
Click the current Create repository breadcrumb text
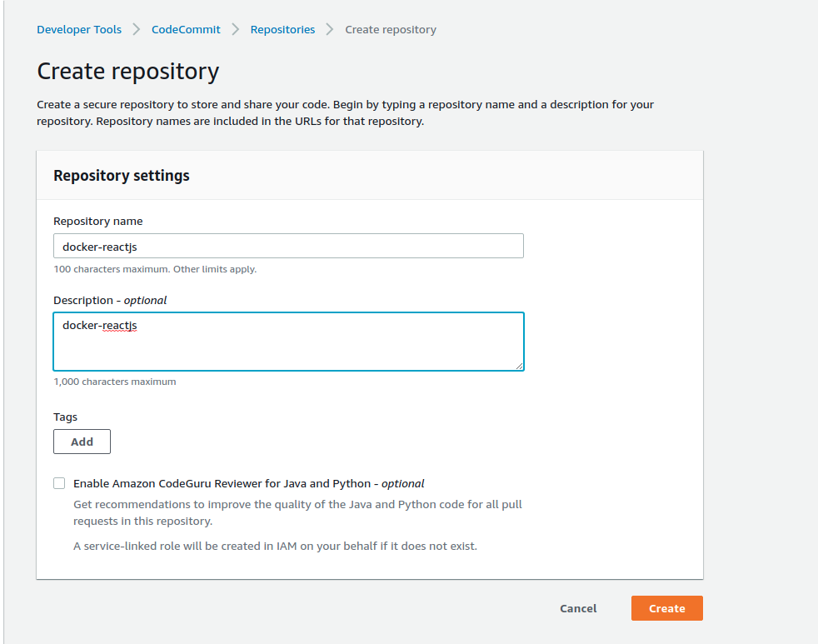click(x=391, y=29)
